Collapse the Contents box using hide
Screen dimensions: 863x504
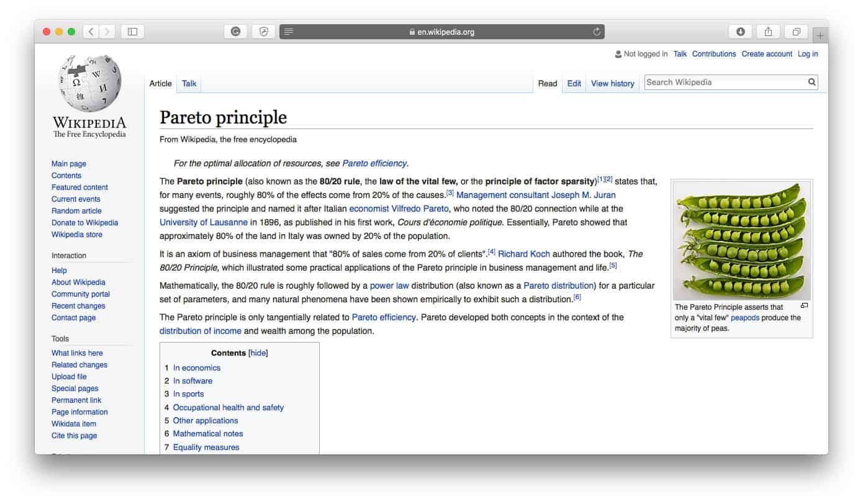click(x=258, y=353)
